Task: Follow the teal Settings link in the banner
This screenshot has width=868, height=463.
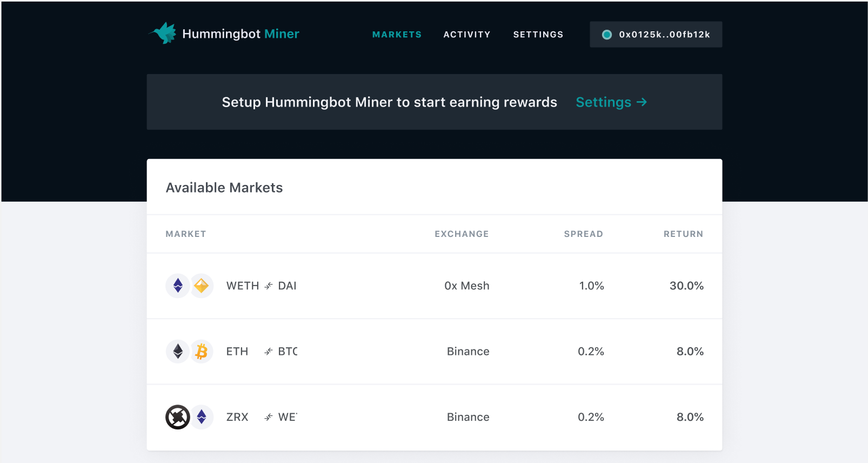Action: click(x=611, y=102)
